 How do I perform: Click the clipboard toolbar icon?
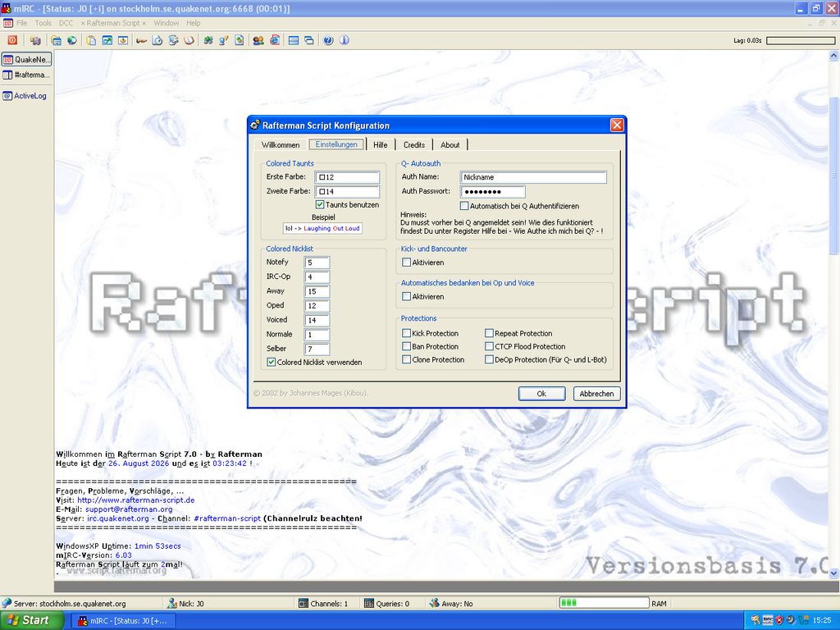[x=92, y=40]
